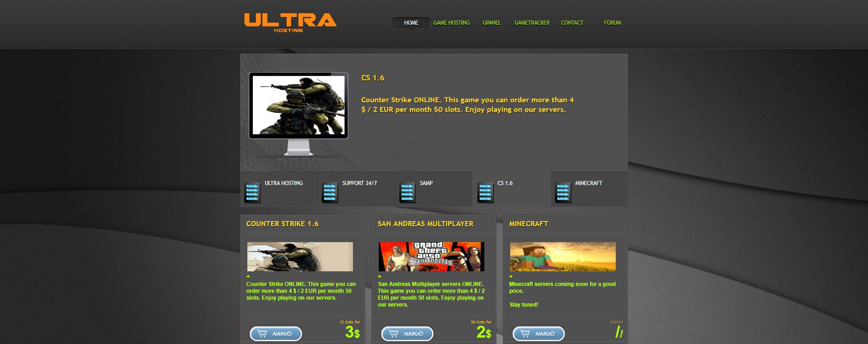Open the HOME menu item

click(411, 23)
